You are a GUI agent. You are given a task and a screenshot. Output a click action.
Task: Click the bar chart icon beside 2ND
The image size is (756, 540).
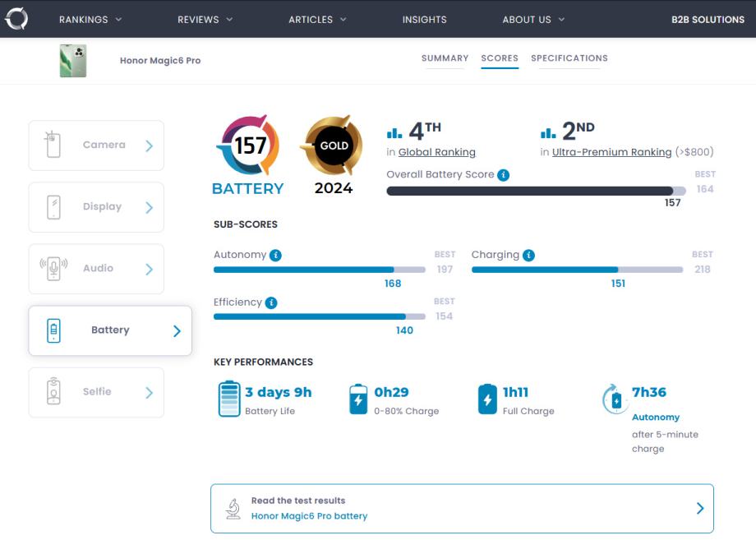[x=548, y=132]
